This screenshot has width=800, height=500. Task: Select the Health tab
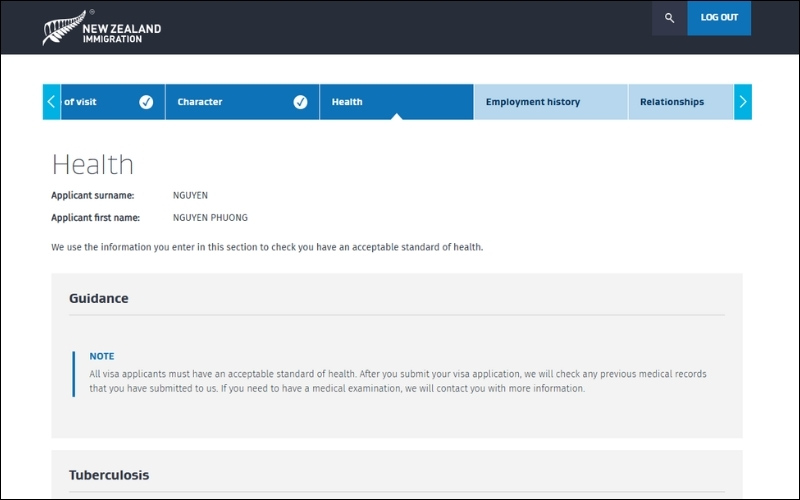347,102
